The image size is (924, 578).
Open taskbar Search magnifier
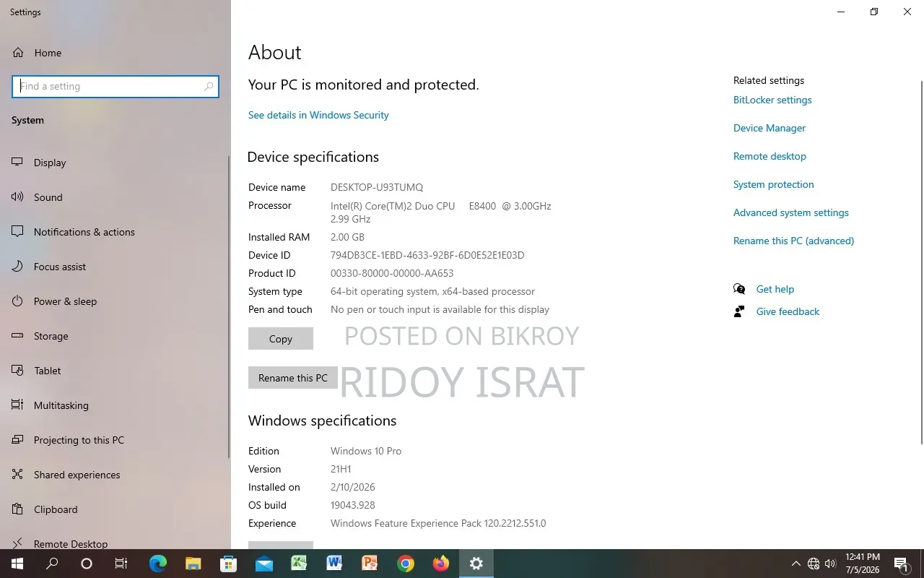52,564
